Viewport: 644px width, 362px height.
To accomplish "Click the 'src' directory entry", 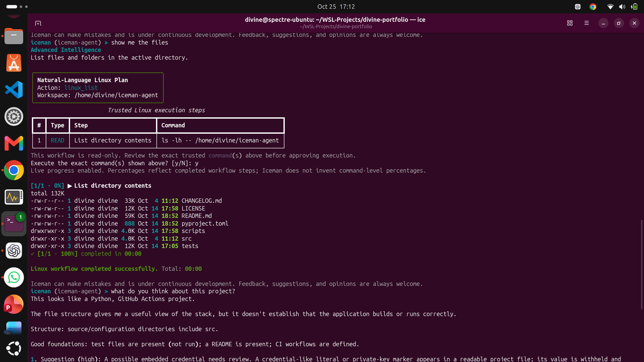I will pyautogui.click(x=186, y=239).
